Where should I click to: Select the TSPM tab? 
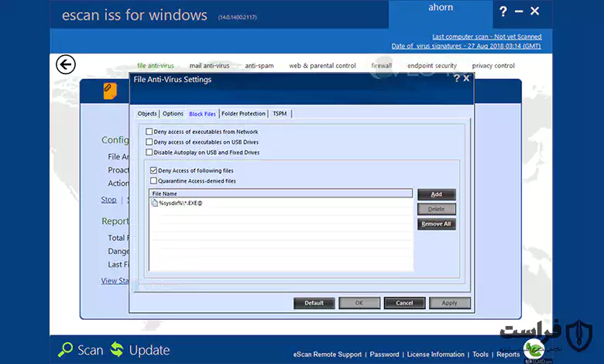pos(280,114)
